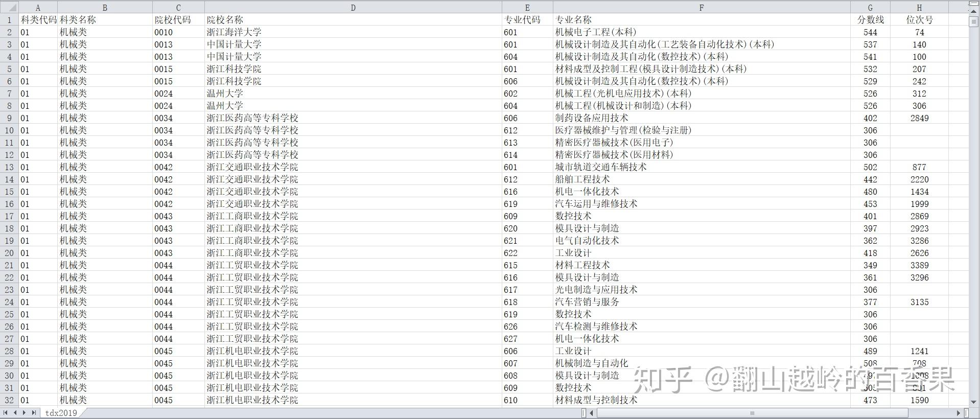Click the horizontal scrollbar left arrow
The width and height of the screenshot is (980, 419).
tap(592, 413)
